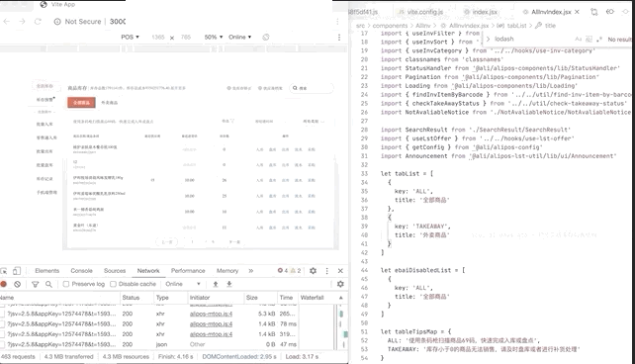Image resolution: width=635 pixels, height=364 pixels.
Task: Toggle match case in the lodash find box
Action: coord(578,40)
